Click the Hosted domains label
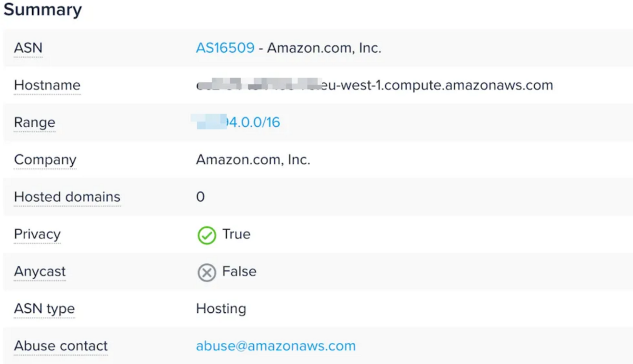This screenshot has width=633, height=364. coord(67,197)
